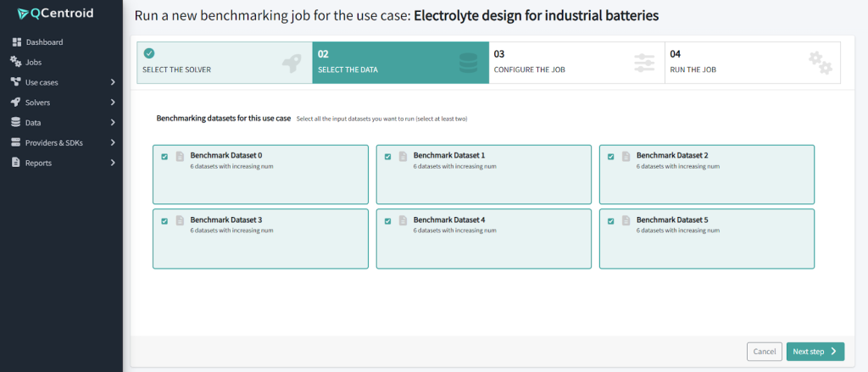The height and width of the screenshot is (372, 868).
Task: Open the Data menu item in sidebar
Action: pos(33,123)
